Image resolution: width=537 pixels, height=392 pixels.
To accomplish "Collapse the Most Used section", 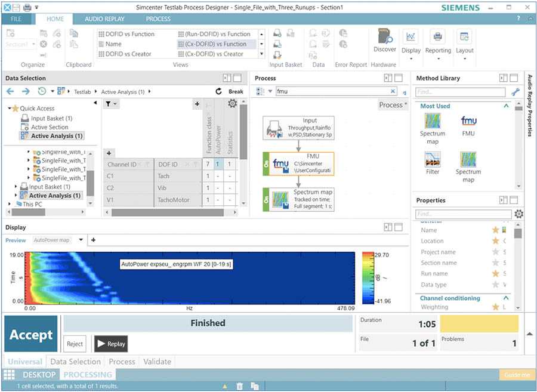I will (506, 106).
